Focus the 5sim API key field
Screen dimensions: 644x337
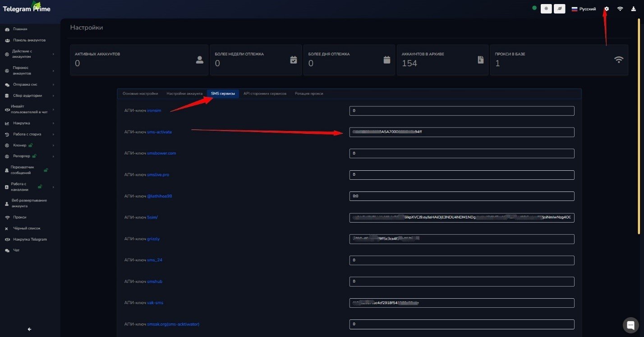point(462,218)
